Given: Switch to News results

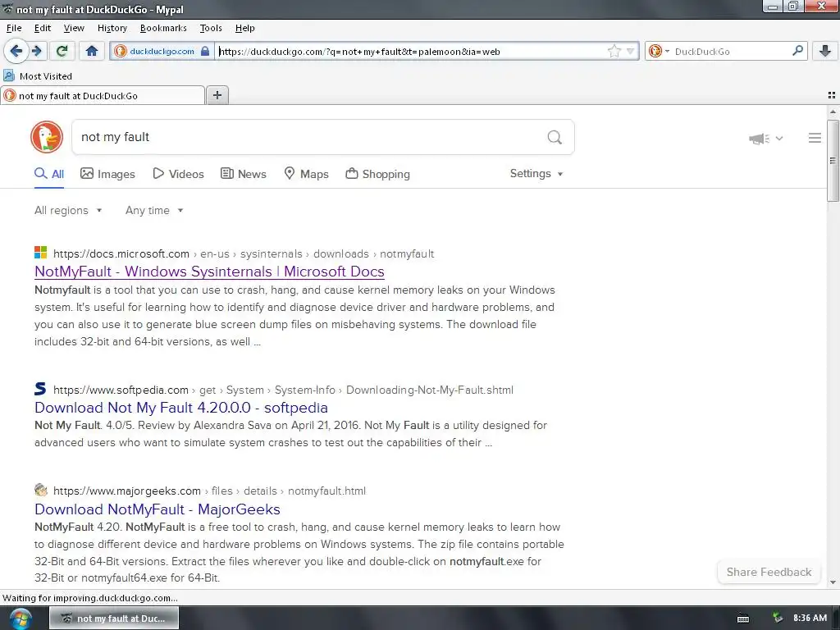Looking at the screenshot, I should click(x=244, y=174).
